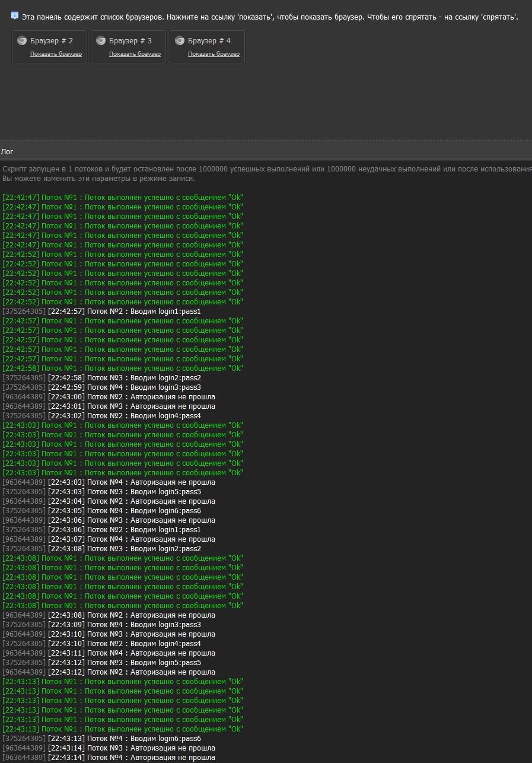Screen dimensions: 532x763
Task: Click ID 963644389 on the 22:43:00 entry
Action: pyautogui.click(x=24, y=397)
